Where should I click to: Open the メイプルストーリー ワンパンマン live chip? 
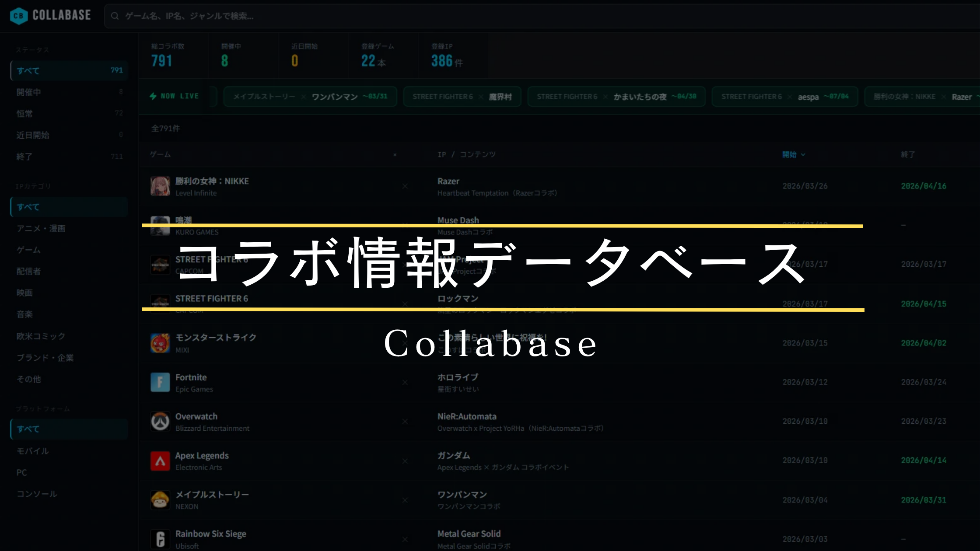310,97
